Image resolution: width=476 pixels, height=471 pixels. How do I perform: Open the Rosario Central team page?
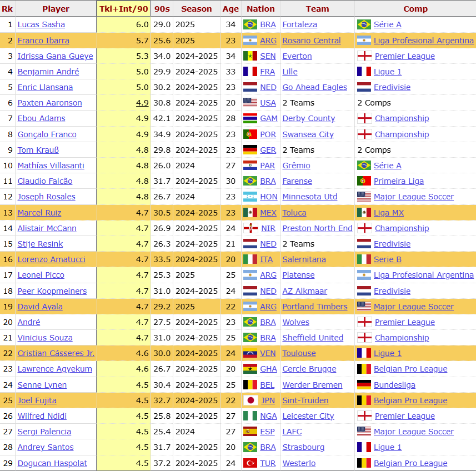pos(312,41)
